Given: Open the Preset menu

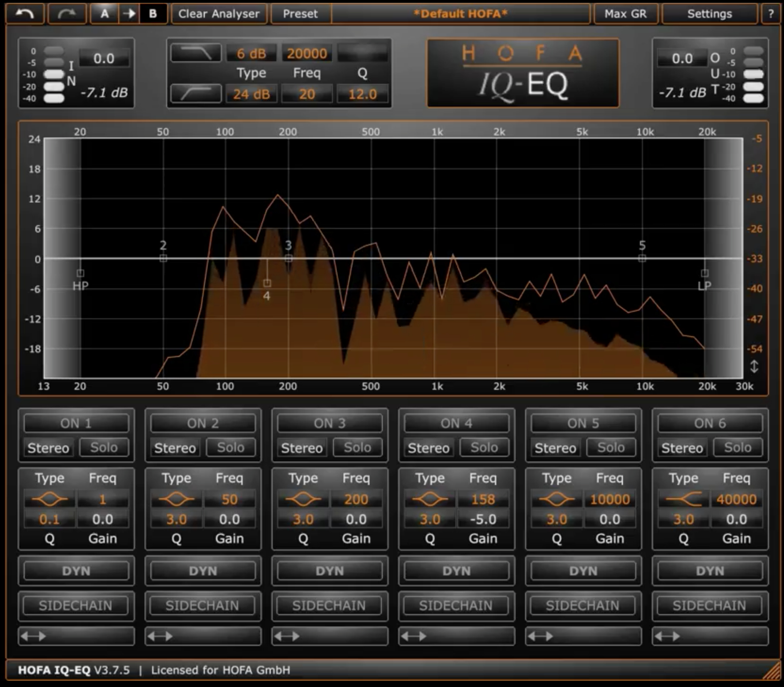Looking at the screenshot, I should pyautogui.click(x=300, y=14).
